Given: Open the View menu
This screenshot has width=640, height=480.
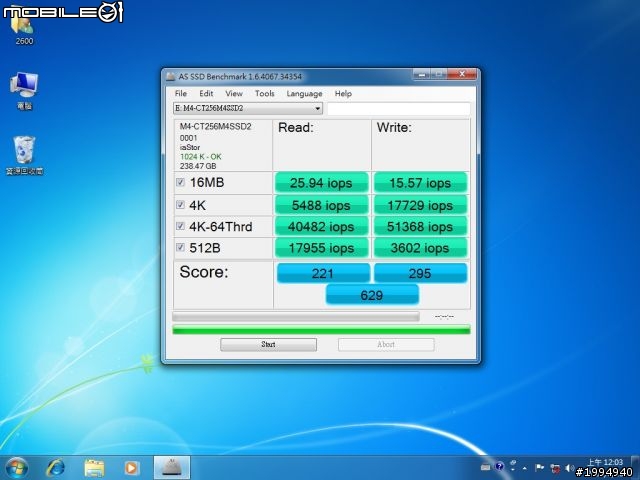Looking at the screenshot, I should click(x=234, y=93).
